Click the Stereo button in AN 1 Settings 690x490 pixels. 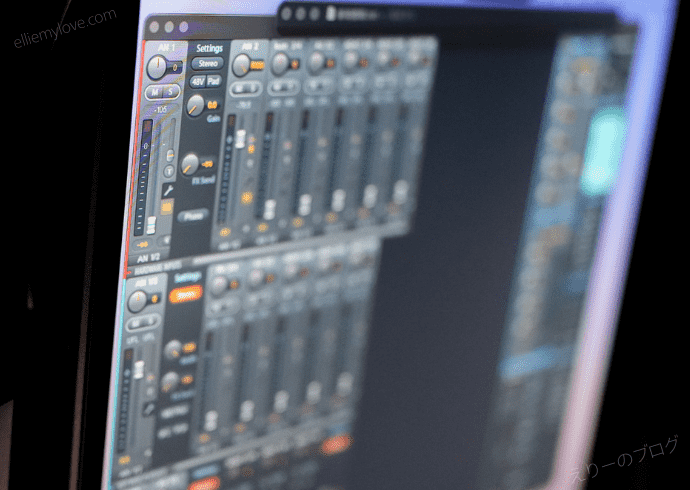click(208, 65)
